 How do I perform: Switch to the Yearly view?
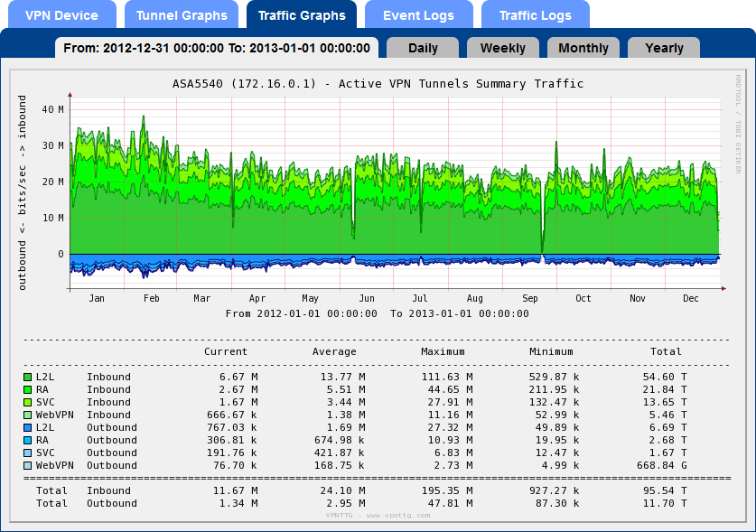click(x=664, y=48)
